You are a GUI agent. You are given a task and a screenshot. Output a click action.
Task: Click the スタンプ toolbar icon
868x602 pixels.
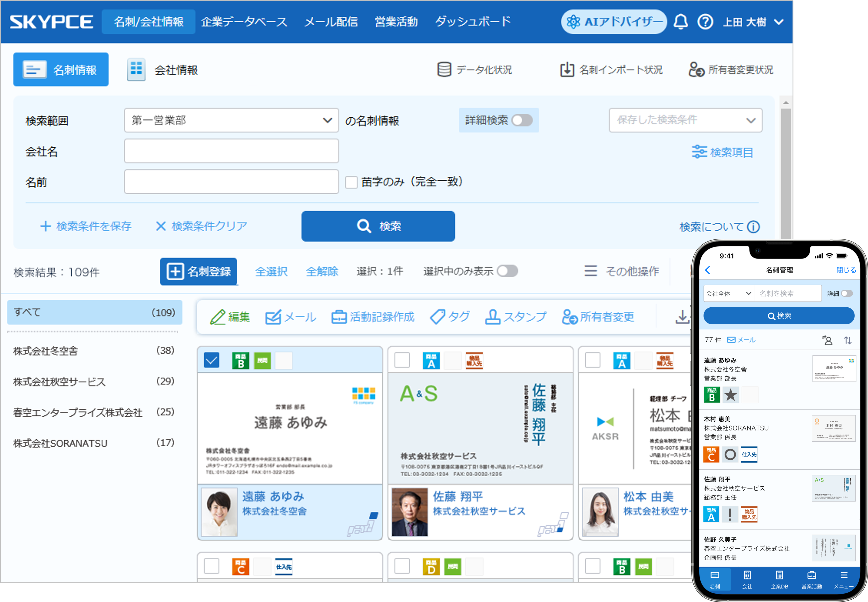(x=515, y=317)
